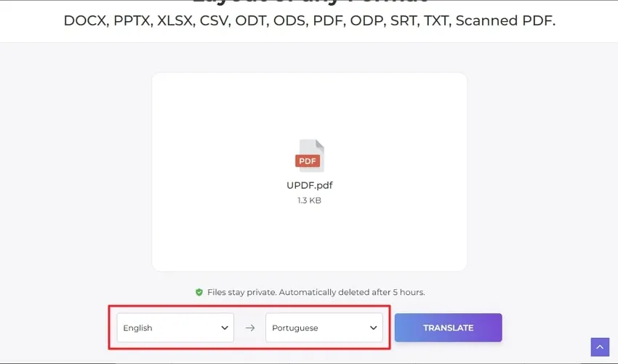Click the chevron in the Portuguese selector
618x364 pixels.
pos(373,328)
